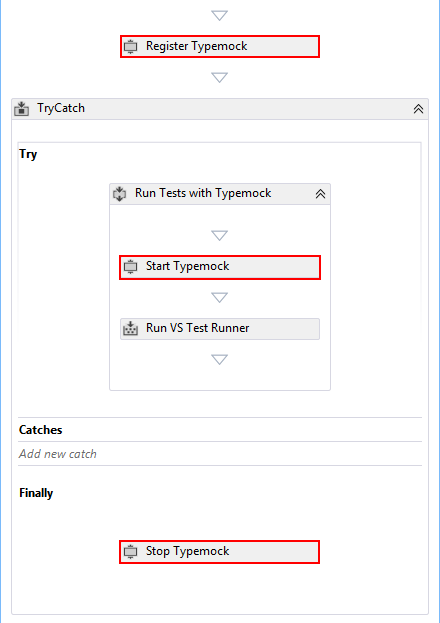Select the Stop Typemock activity
The height and width of the screenshot is (623, 440).
[x=219, y=552]
